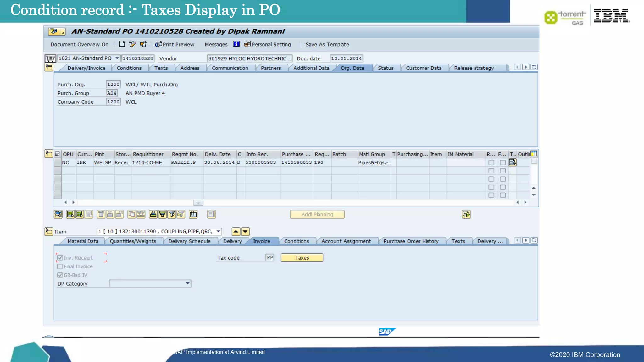
Task: Click the Personal Setting icon
Action: [x=247, y=44]
